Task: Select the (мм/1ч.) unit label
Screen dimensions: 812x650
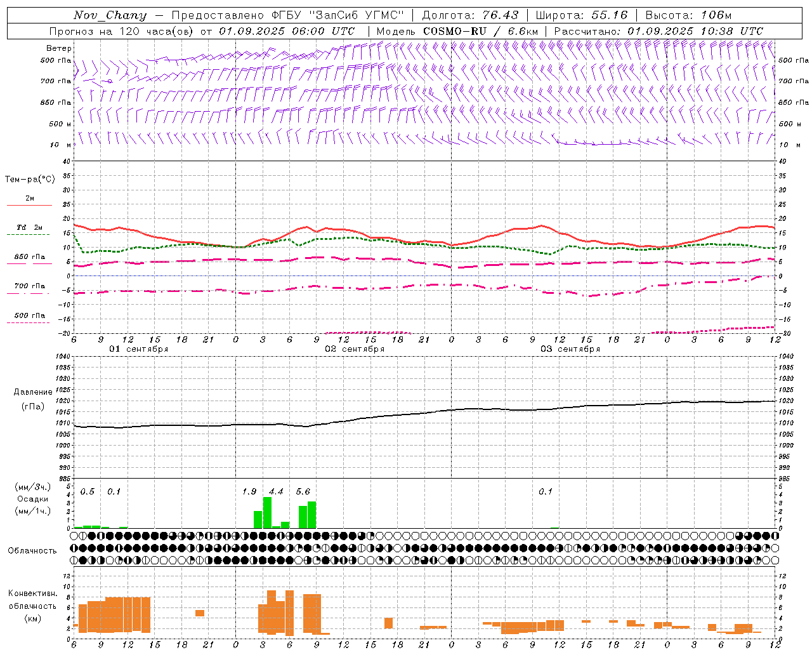Action: point(32,511)
